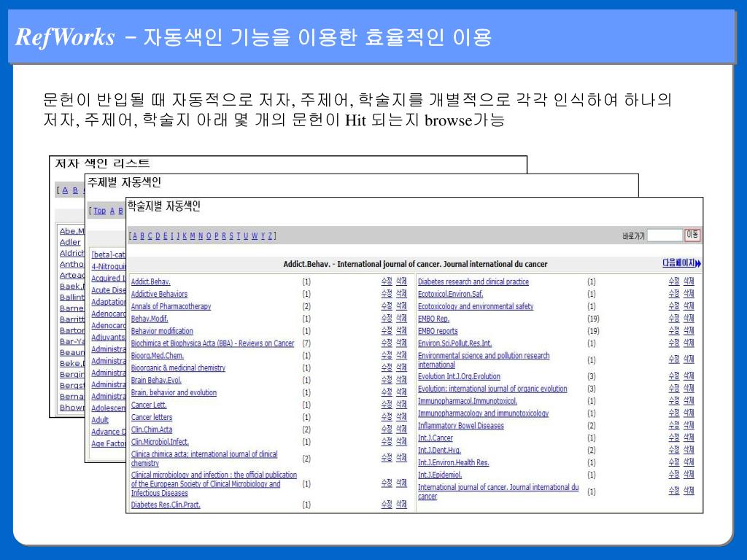Go to next page via 다음페이지 link

tap(681, 262)
